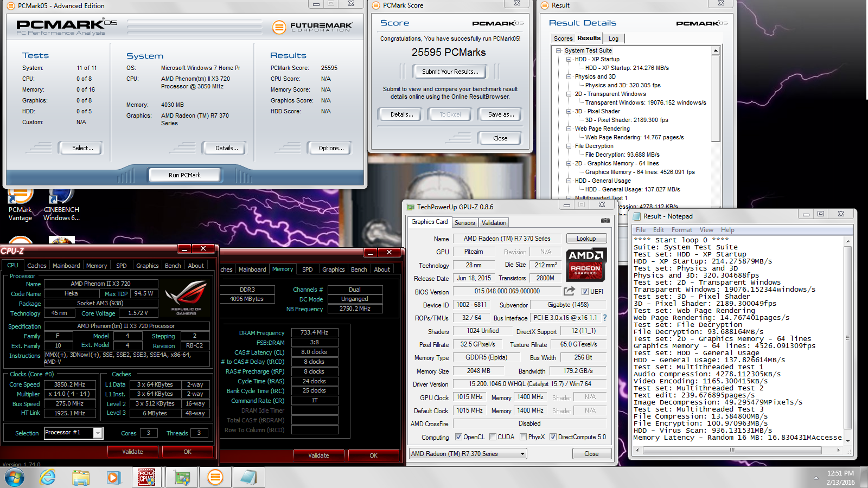Open the Processor #1 selection dropdown
Image resolution: width=868 pixels, height=488 pixels.
click(x=98, y=433)
